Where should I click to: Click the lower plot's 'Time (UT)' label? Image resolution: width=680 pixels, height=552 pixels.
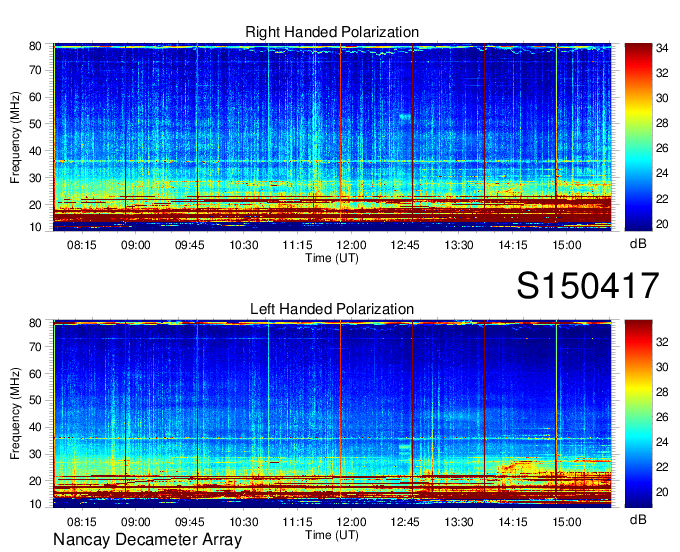tap(332, 535)
